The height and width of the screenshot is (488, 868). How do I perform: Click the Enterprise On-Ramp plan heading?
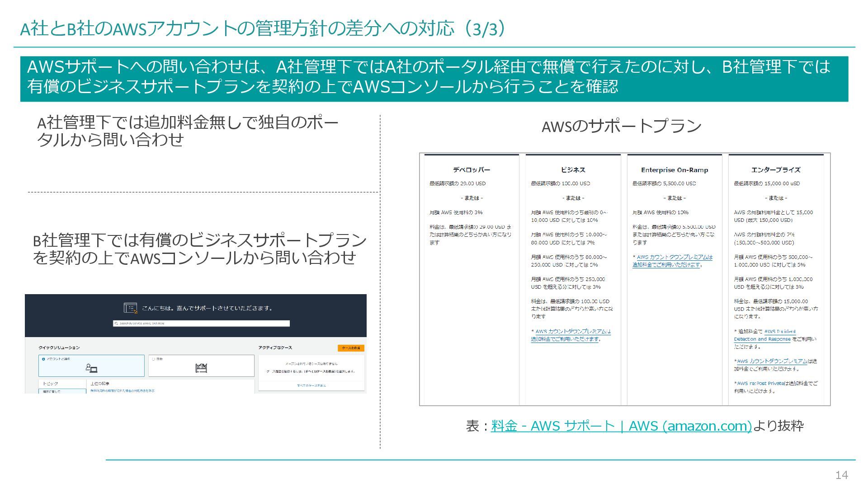point(675,170)
